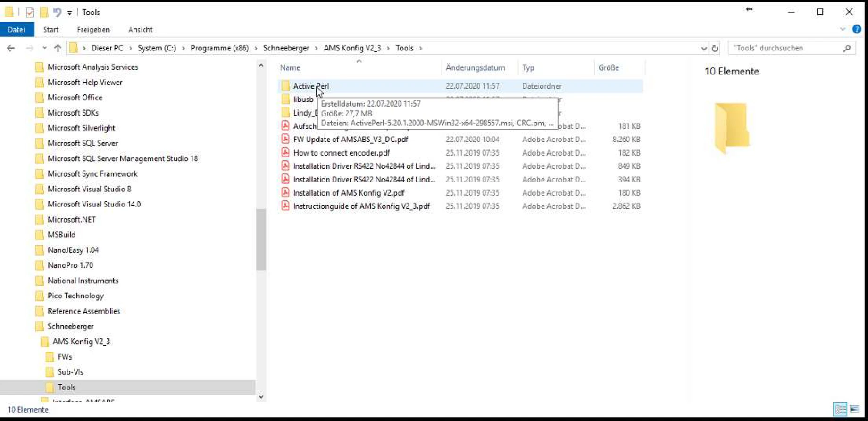Select National Instruments folder in tree
This screenshot has height=421, width=868.
pos(83,281)
